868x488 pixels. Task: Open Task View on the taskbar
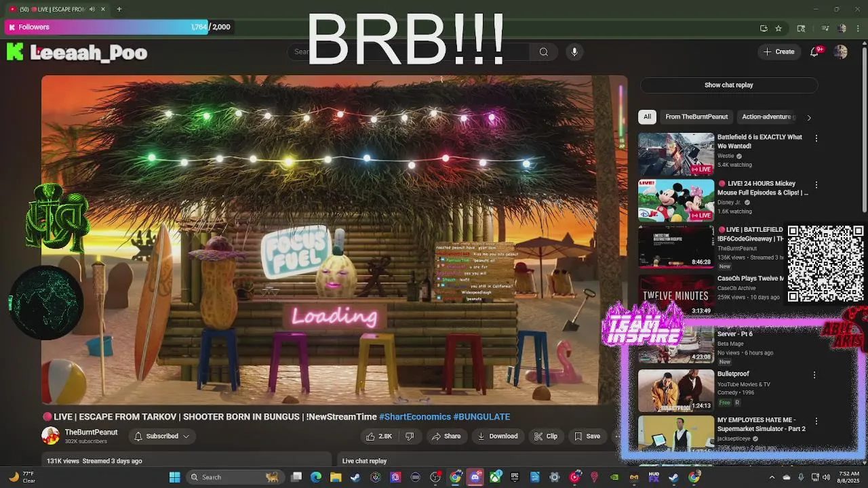click(x=296, y=477)
